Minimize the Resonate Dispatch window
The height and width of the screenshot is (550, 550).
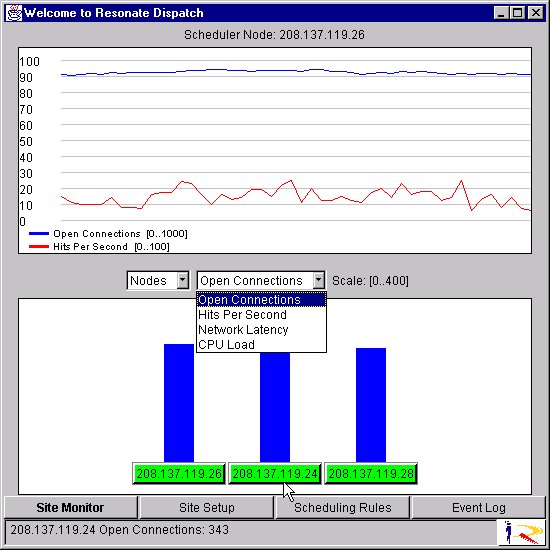501,13
